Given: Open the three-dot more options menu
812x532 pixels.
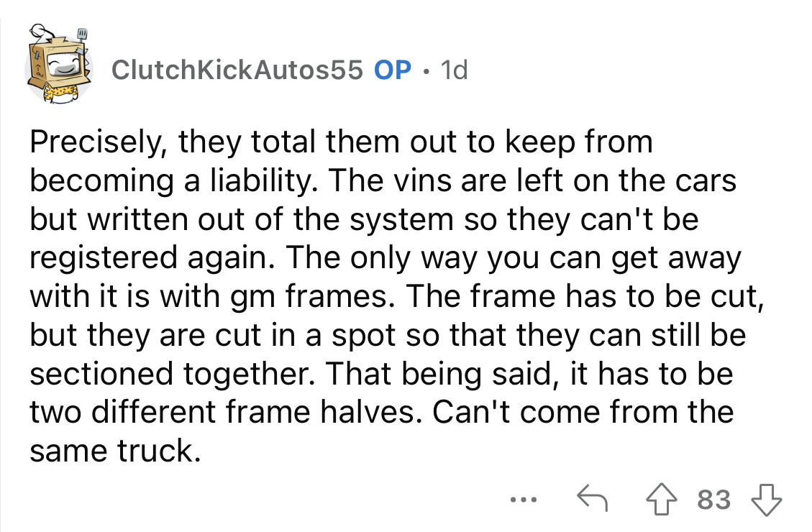Looking at the screenshot, I should (x=524, y=500).
